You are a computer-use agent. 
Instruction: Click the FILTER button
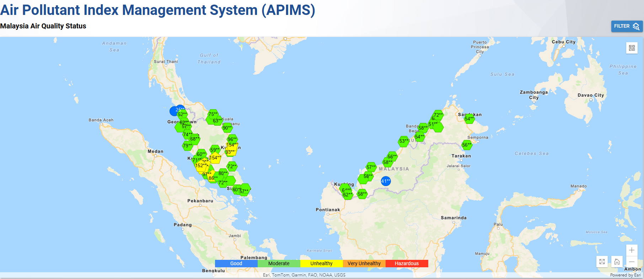[x=627, y=26]
